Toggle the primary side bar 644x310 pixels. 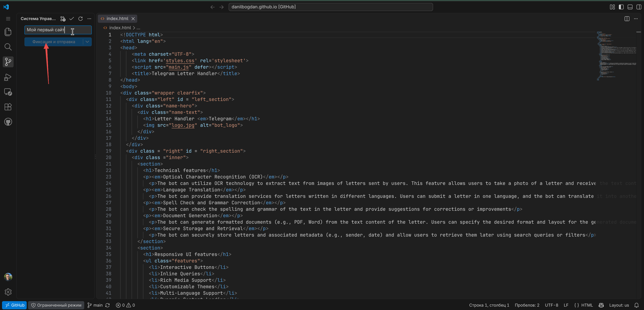(x=621, y=7)
